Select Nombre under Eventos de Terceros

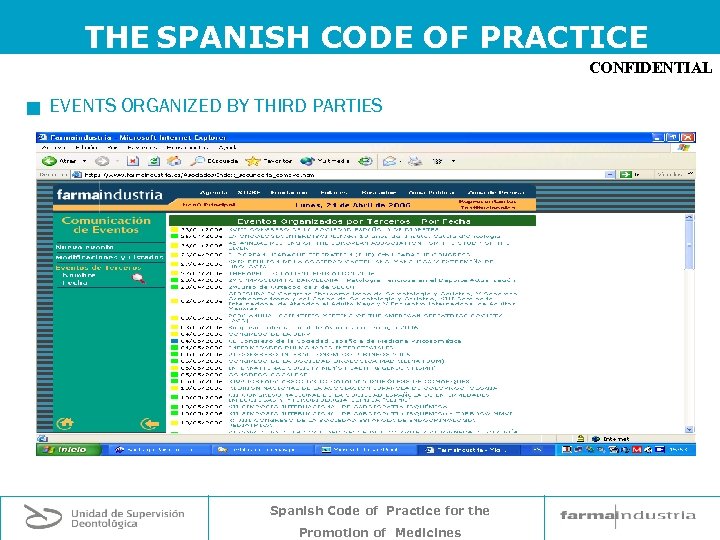(79, 275)
